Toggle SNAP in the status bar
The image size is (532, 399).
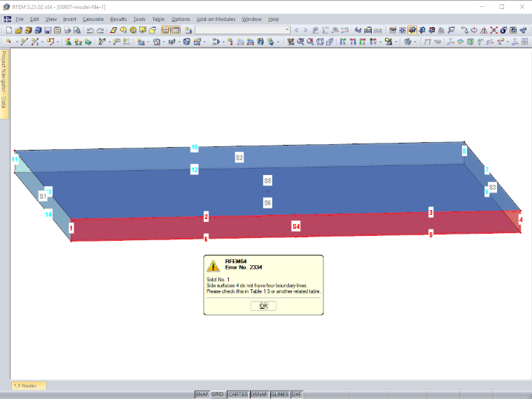(202, 394)
